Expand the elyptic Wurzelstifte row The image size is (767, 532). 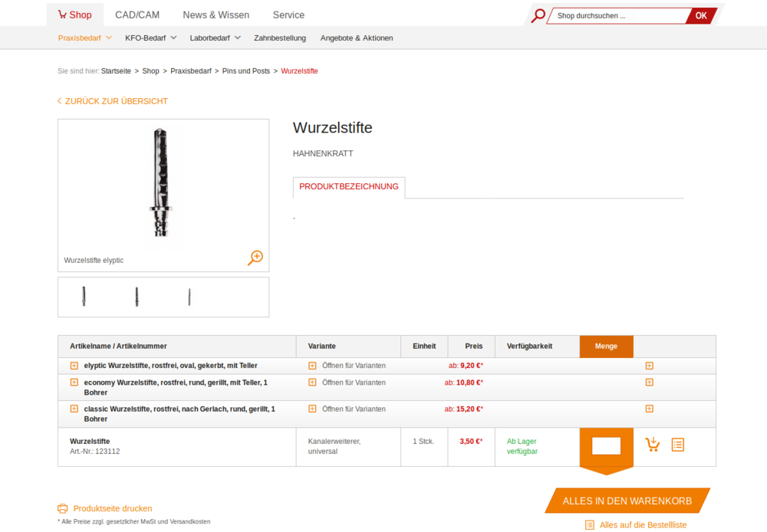pyautogui.click(x=74, y=366)
